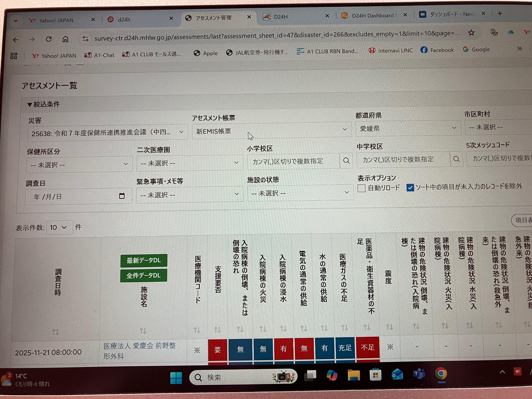Switch to the D24H Dashboard tab

372,16
